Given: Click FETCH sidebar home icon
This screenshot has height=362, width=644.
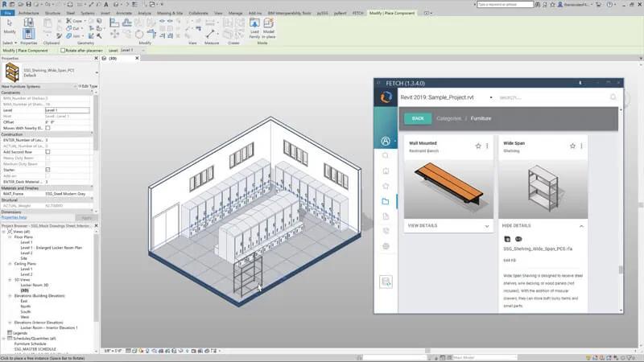Looking at the screenshot, I should 386,171.
